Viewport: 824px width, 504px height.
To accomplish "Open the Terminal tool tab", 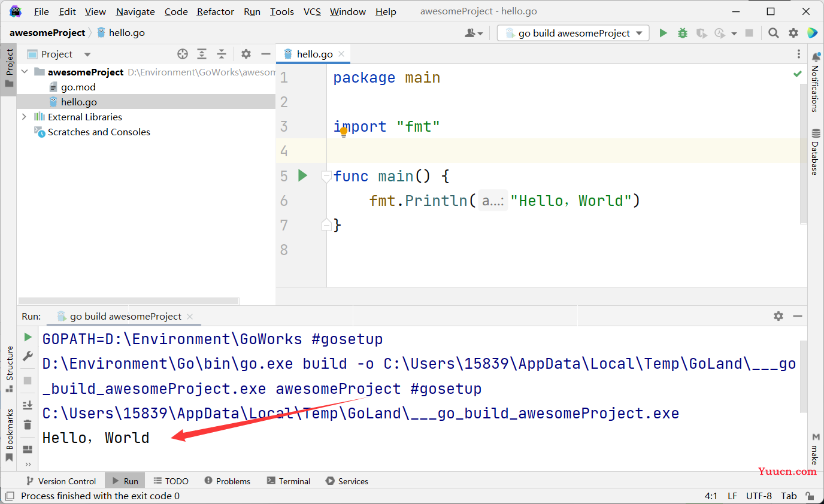I will click(x=288, y=481).
